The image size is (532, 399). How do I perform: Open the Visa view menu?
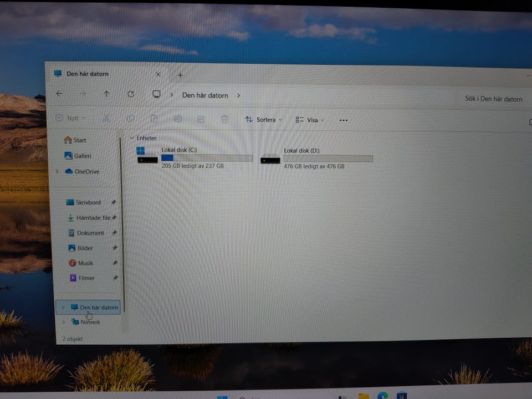(x=310, y=120)
